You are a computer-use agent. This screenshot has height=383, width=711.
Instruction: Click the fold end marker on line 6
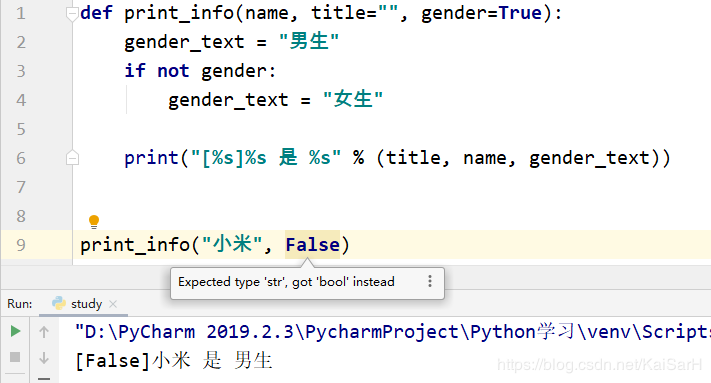point(72,158)
